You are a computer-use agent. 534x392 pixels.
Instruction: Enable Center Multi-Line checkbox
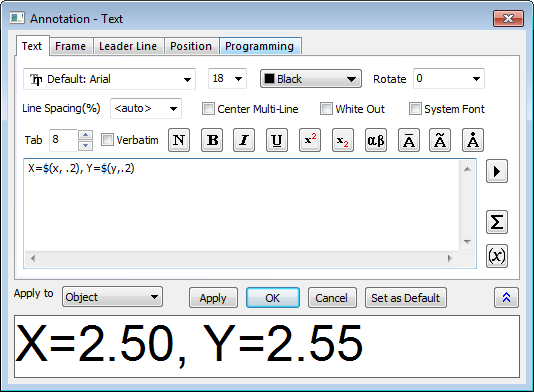tap(208, 109)
